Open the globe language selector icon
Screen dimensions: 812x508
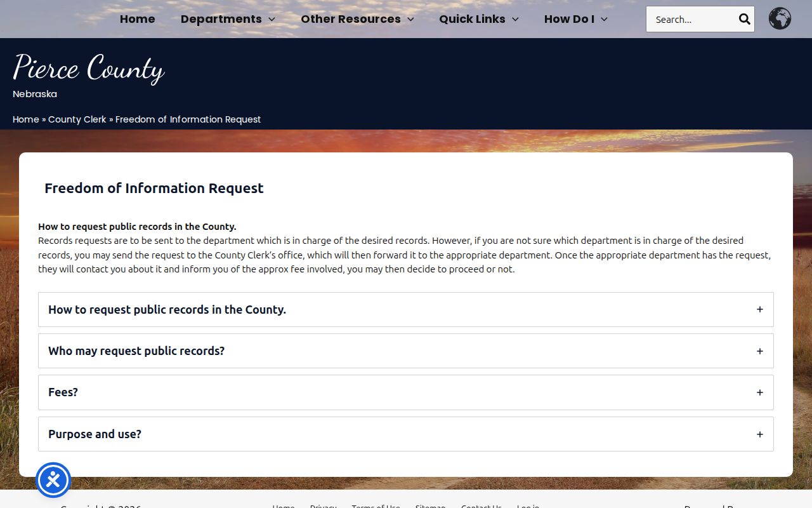click(780, 18)
